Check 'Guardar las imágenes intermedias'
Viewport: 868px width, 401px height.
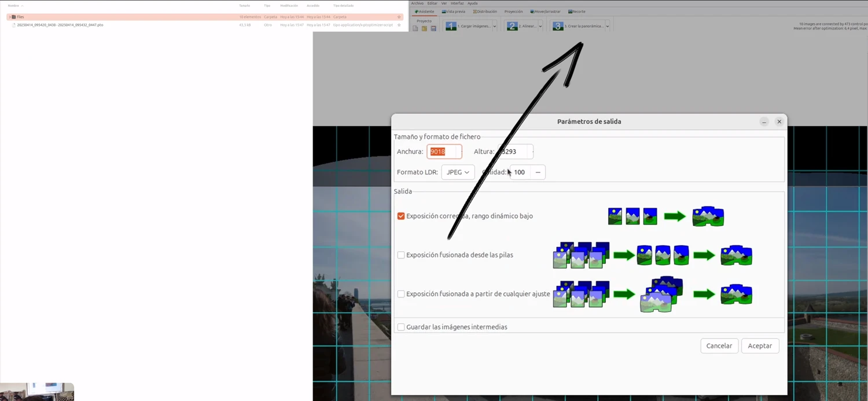(x=401, y=327)
